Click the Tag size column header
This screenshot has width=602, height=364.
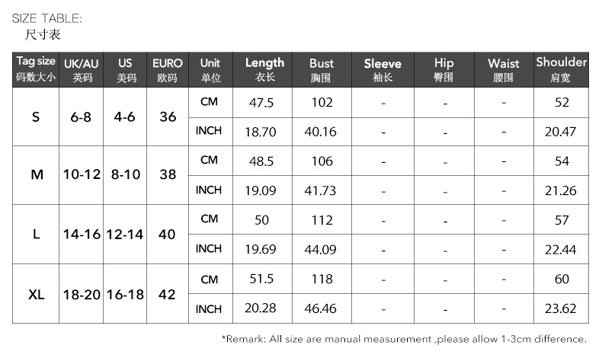(36, 69)
